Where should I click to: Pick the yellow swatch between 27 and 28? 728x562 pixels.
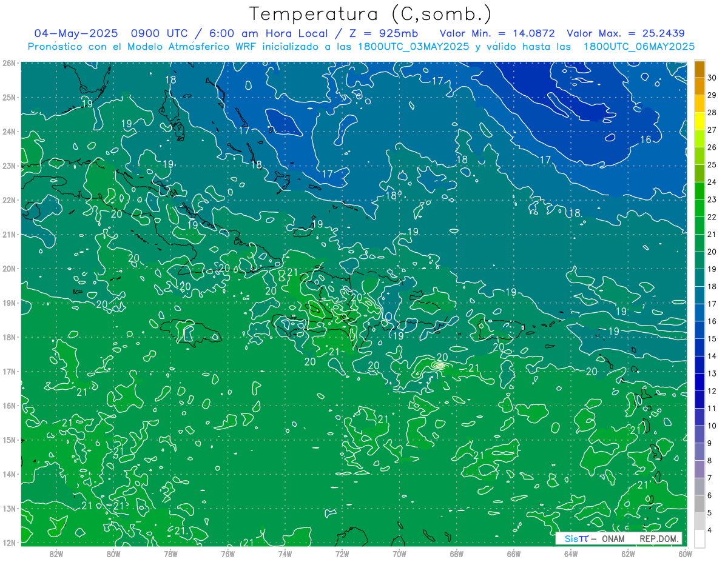click(699, 121)
